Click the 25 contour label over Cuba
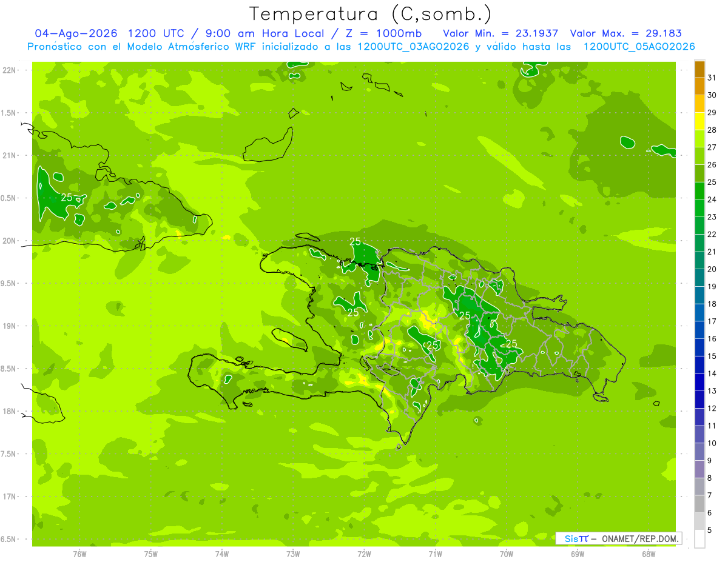Viewport: 728px width, 562px height. tap(67, 198)
